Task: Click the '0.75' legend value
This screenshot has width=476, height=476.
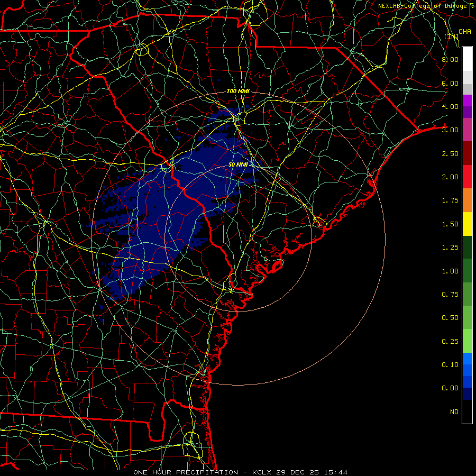Action: [450, 295]
